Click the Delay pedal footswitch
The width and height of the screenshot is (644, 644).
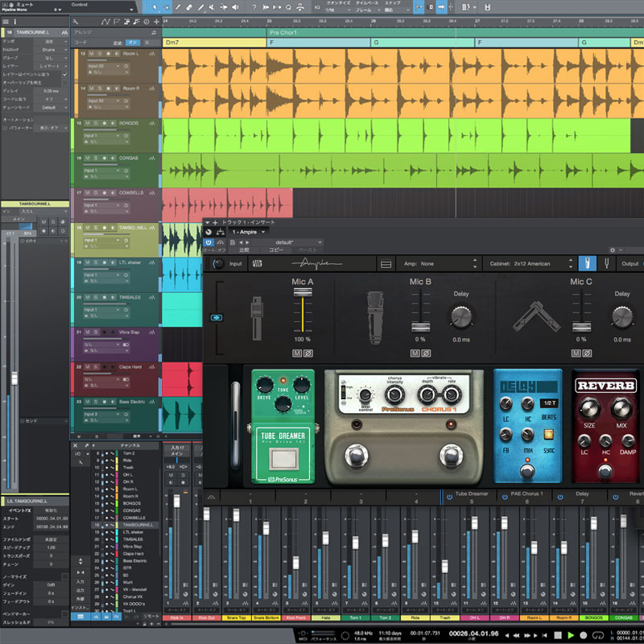click(x=527, y=471)
